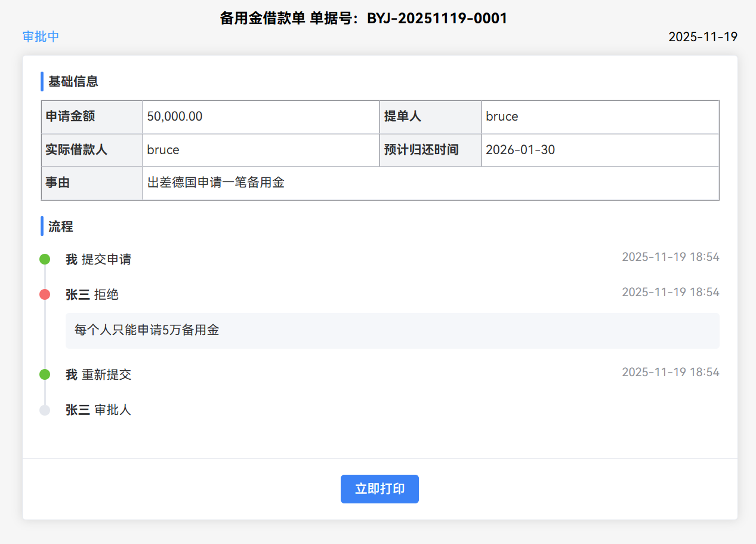Click the timestamp on the 张三 拒绝 row
Screen dimensions: 756x544
pos(670,292)
